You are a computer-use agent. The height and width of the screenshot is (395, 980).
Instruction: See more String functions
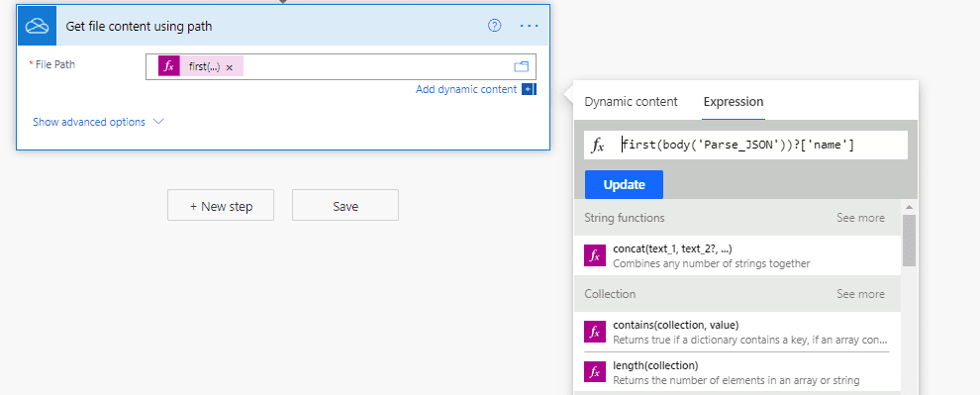point(860,218)
